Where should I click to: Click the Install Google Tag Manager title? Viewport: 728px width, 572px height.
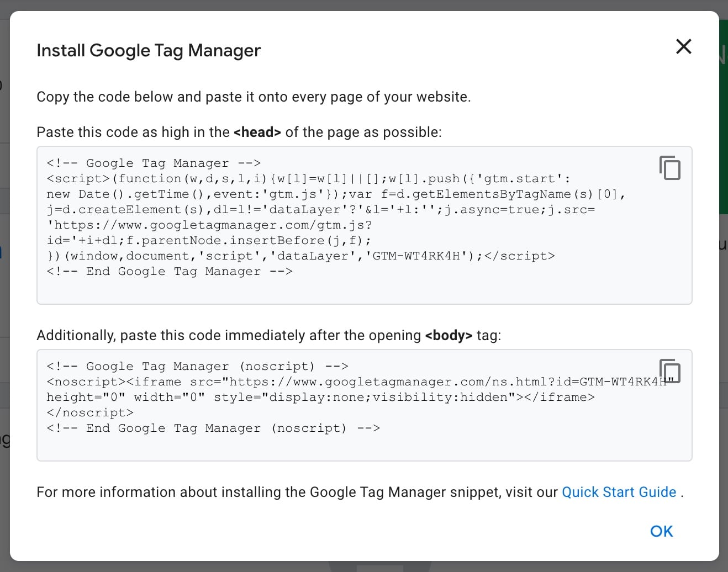click(x=149, y=50)
